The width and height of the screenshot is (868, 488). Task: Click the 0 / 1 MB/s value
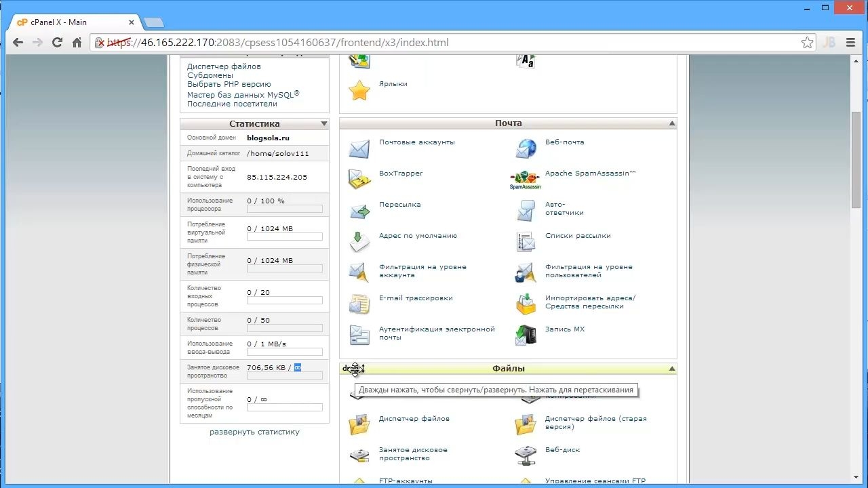click(x=267, y=344)
